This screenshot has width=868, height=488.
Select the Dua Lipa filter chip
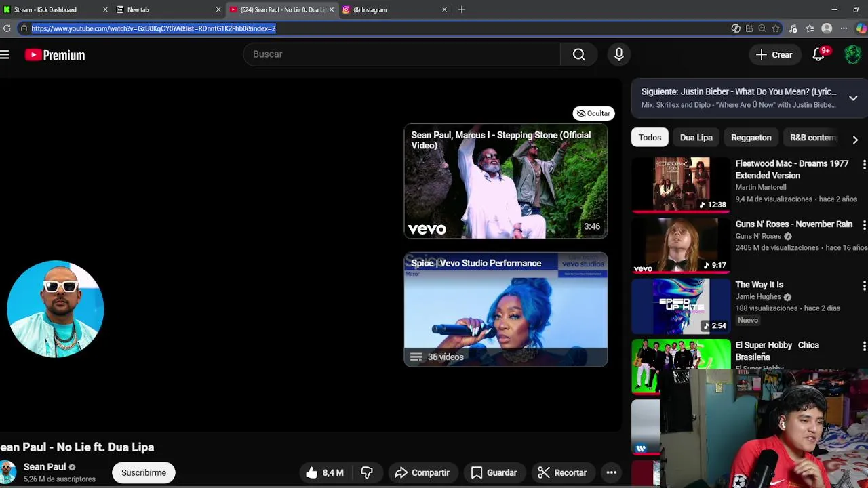click(x=696, y=138)
